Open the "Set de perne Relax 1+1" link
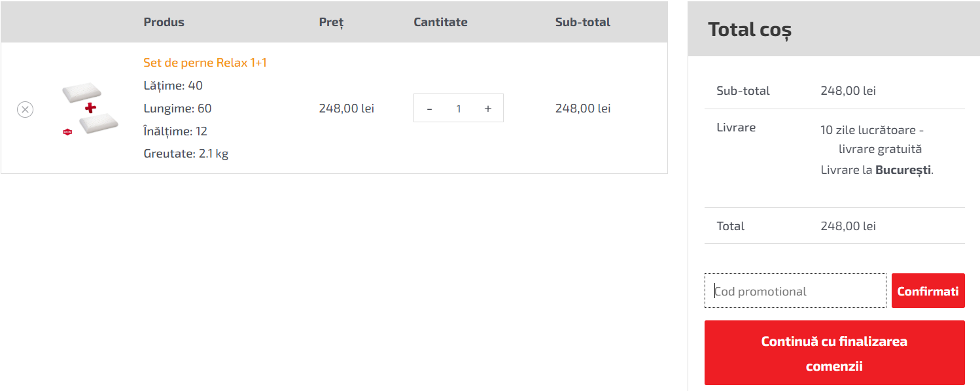980x391 pixels. pyautogui.click(x=205, y=63)
